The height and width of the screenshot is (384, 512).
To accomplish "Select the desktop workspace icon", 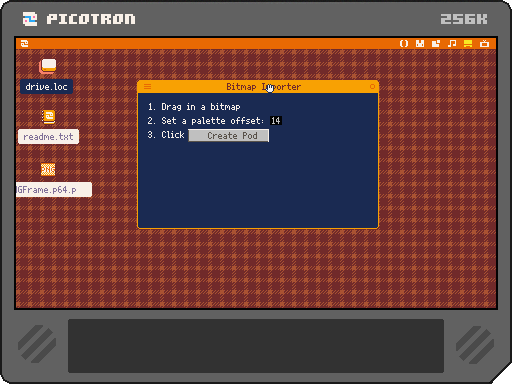I will pos(468,43).
